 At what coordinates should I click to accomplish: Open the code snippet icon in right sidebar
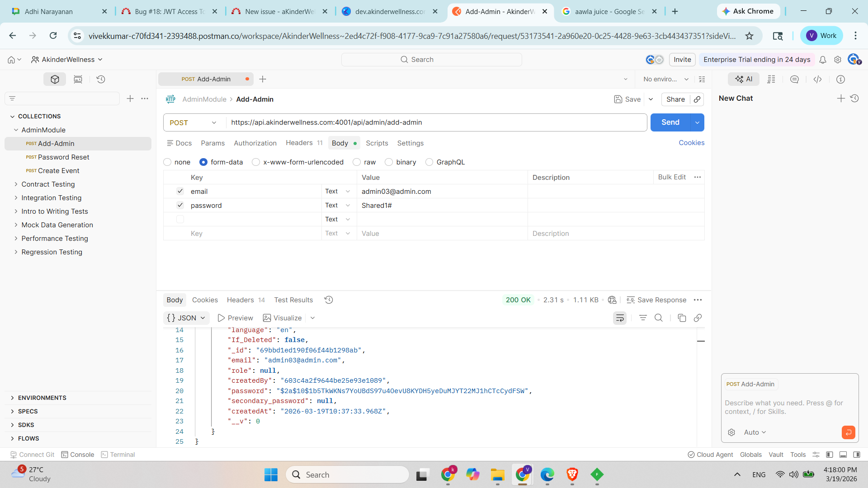coord(817,79)
